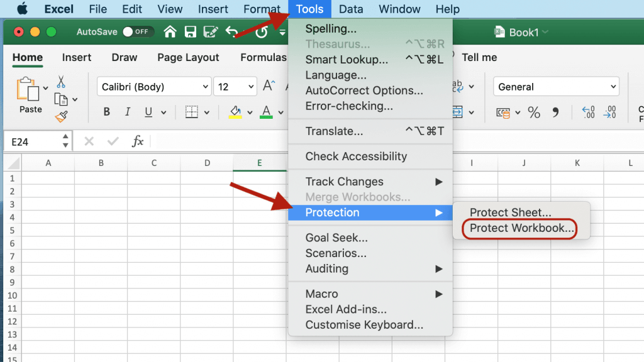The height and width of the screenshot is (362, 644).
Task: Click the Insert Function fx icon
Action: point(138,142)
